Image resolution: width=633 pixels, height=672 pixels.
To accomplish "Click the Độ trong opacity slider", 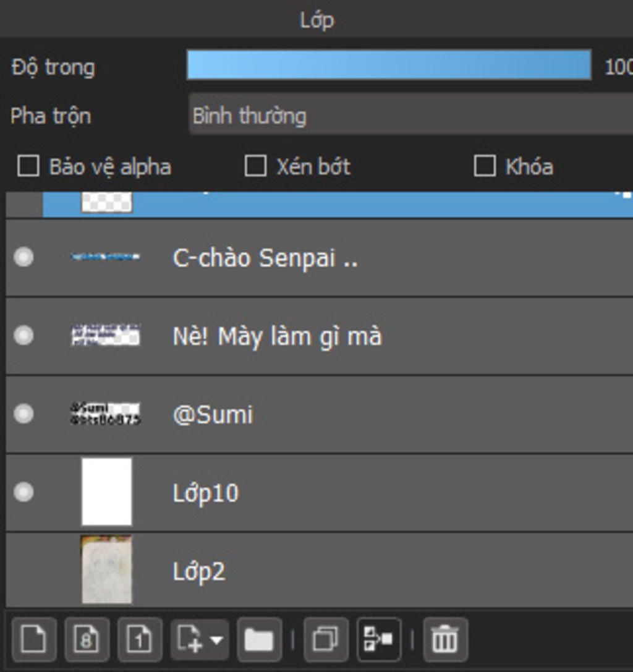I will tap(389, 66).
